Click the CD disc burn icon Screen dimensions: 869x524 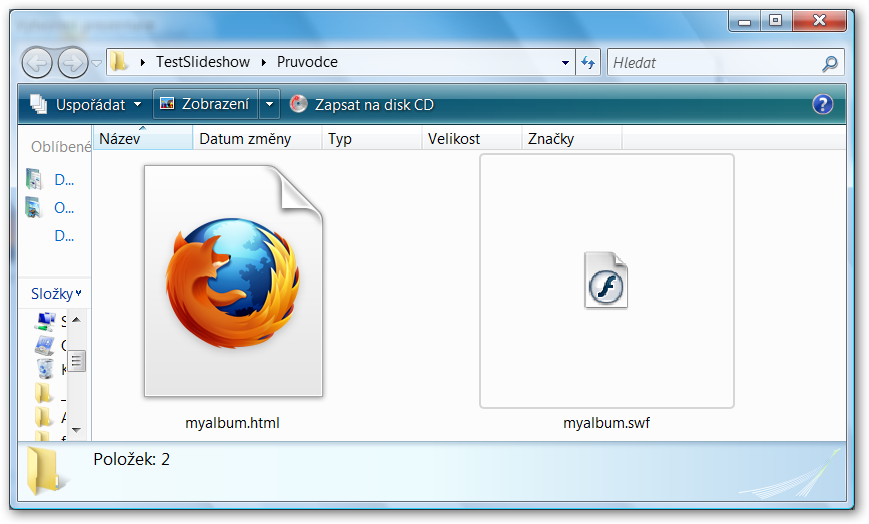pyautogui.click(x=299, y=104)
